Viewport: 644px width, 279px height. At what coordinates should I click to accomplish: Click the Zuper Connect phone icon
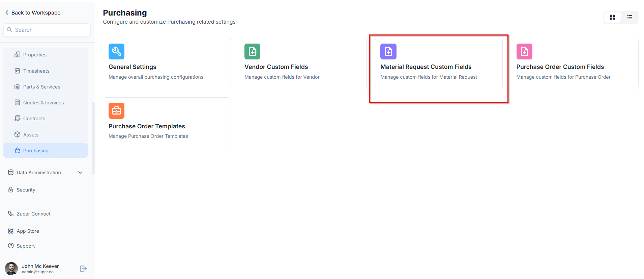click(x=11, y=213)
